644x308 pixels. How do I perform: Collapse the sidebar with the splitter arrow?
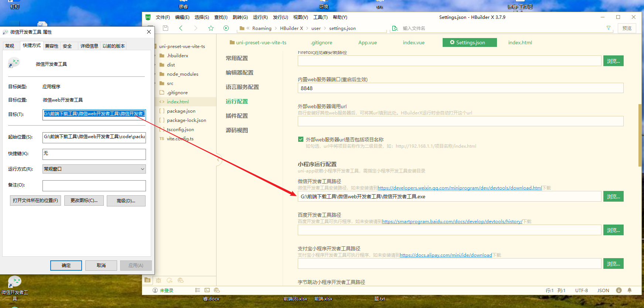[218, 160]
